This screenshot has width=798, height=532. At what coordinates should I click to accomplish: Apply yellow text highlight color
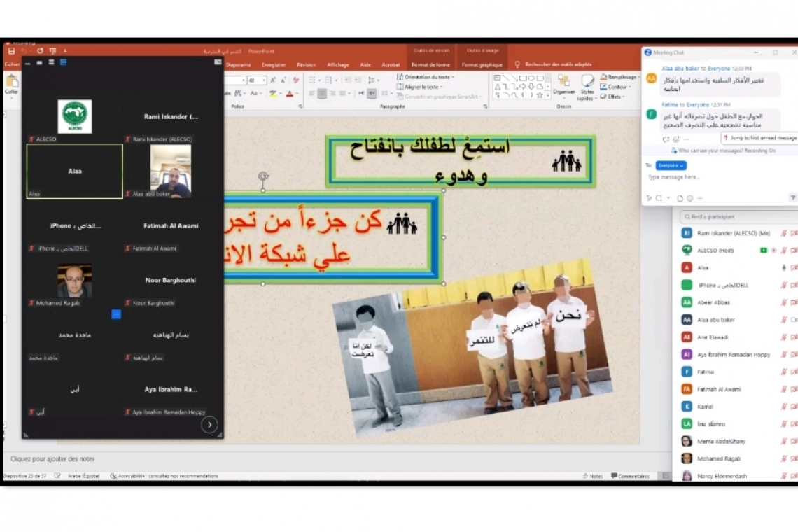(273, 94)
